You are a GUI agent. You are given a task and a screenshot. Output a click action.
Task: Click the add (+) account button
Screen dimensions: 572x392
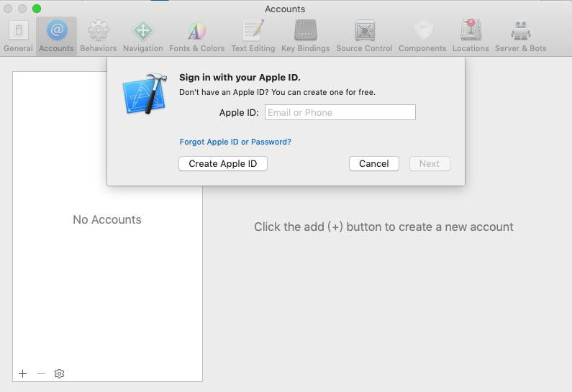(x=22, y=373)
